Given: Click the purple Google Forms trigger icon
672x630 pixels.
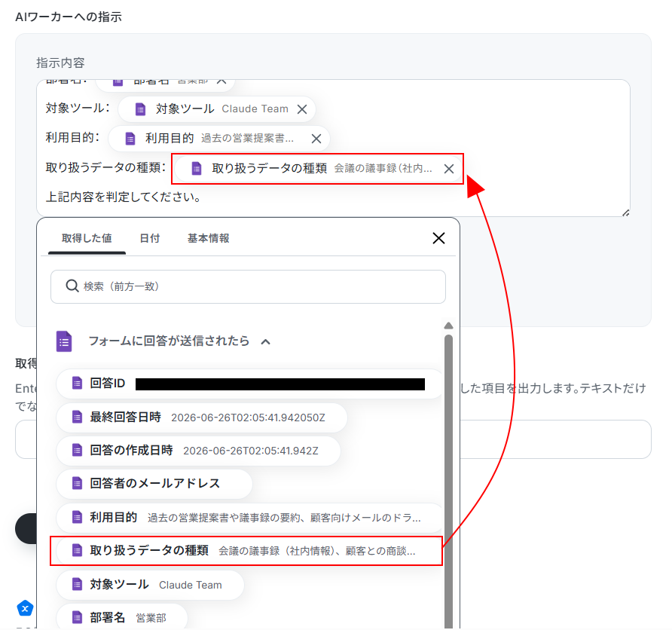Looking at the screenshot, I should 64,341.
